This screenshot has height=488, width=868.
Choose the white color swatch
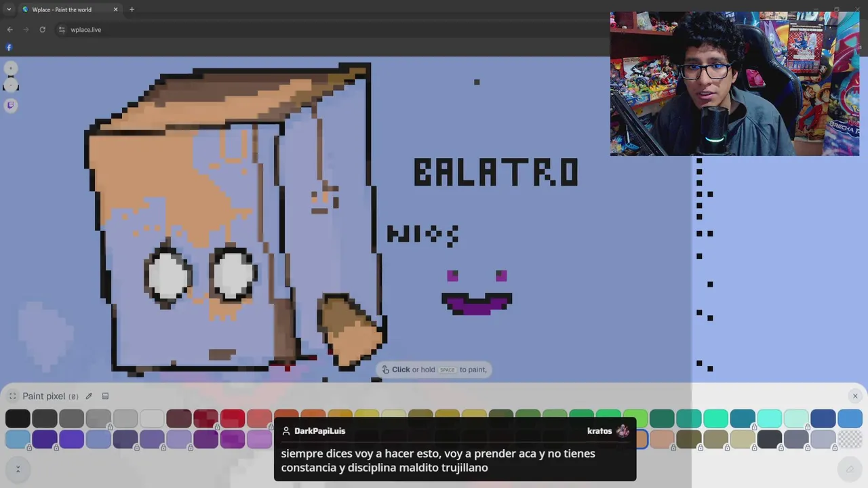tap(152, 419)
